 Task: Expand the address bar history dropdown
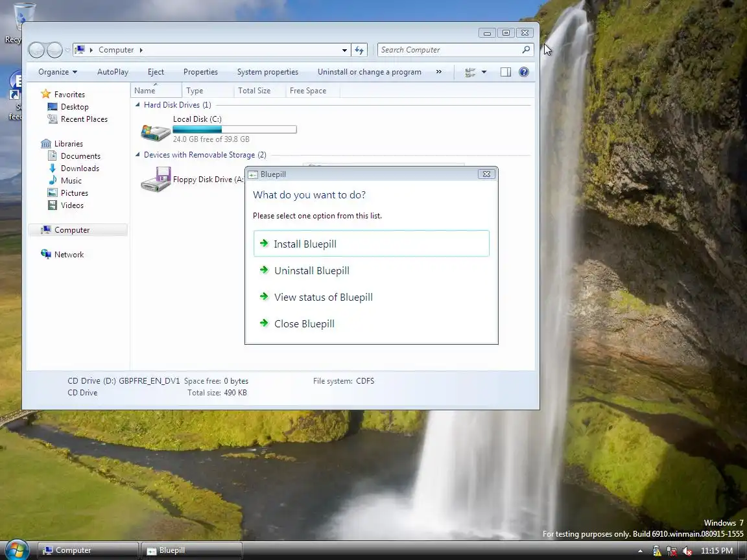tap(344, 50)
